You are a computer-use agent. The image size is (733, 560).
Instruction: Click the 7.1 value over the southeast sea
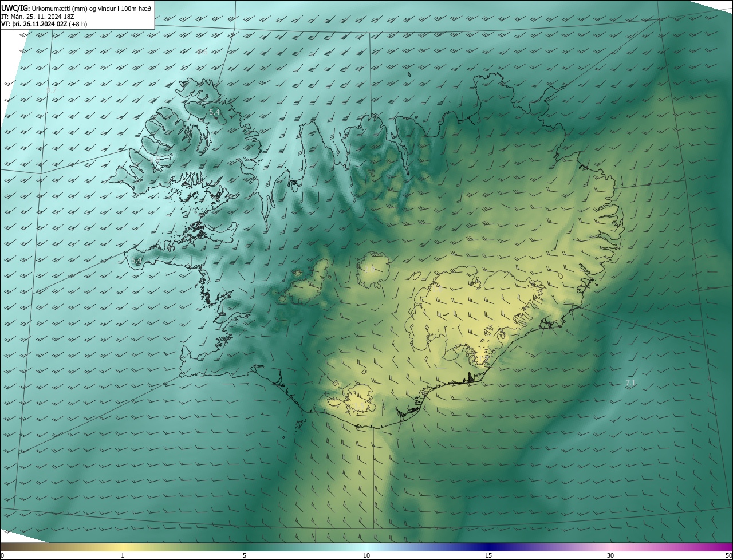point(630,382)
